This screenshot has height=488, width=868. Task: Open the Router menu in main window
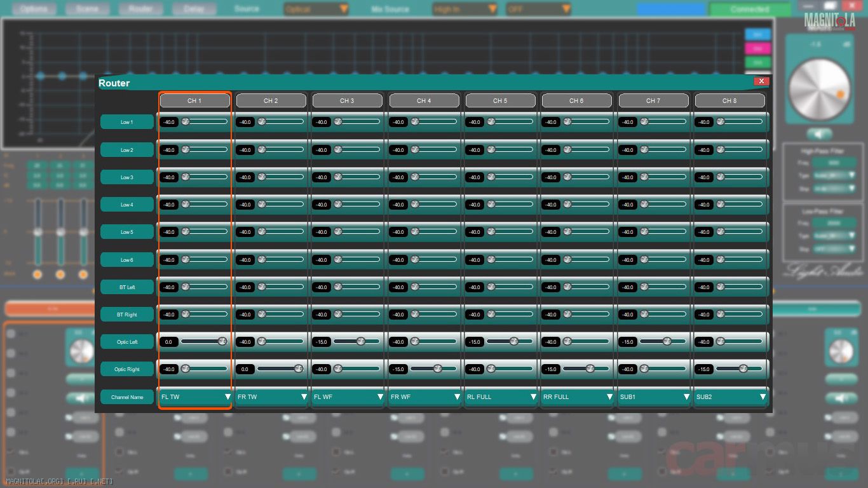point(141,9)
